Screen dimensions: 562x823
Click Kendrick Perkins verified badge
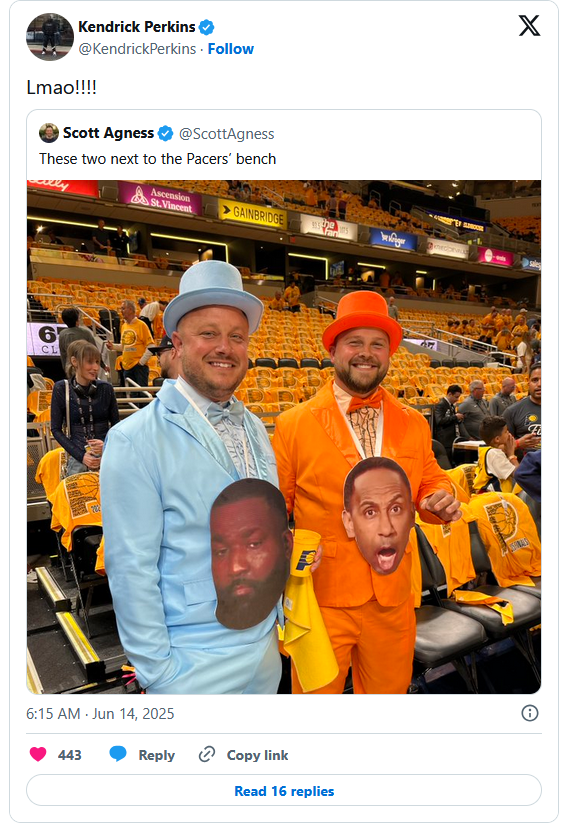pos(206,27)
